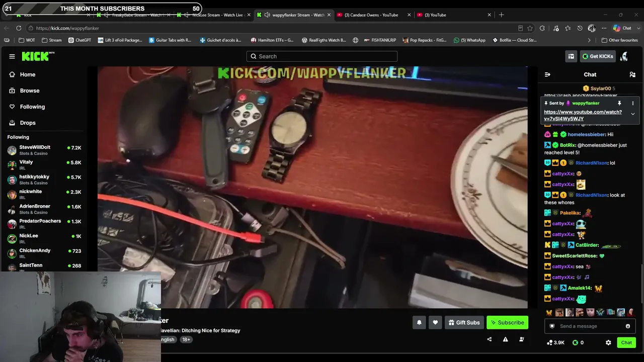Open chat identity shield icon in message box
The height and width of the screenshot is (362, 644).
pyautogui.click(x=552, y=326)
